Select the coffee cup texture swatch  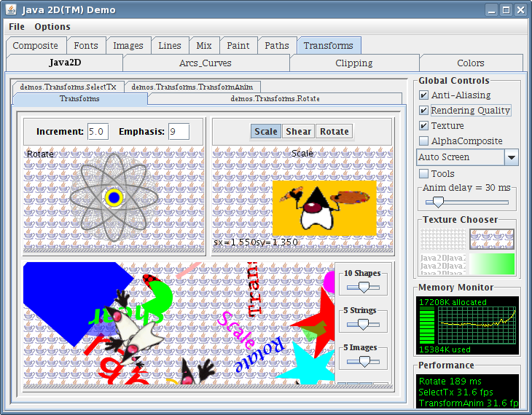[x=493, y=239]
